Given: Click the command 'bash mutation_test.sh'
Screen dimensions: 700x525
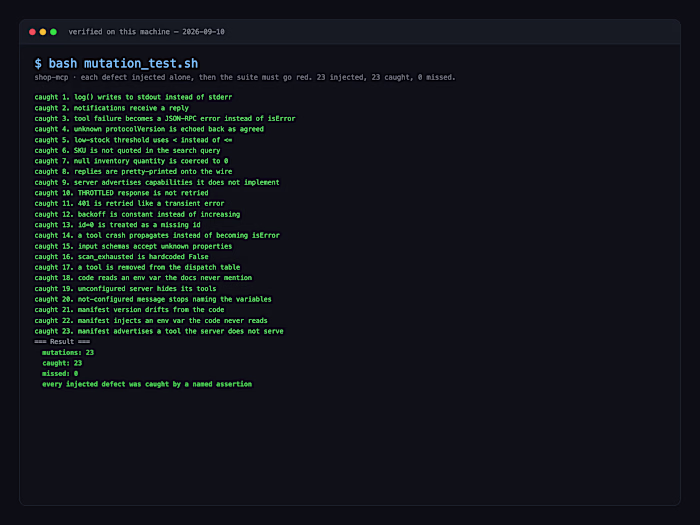Looking at the screenshot, I should (x=123, y=63).
